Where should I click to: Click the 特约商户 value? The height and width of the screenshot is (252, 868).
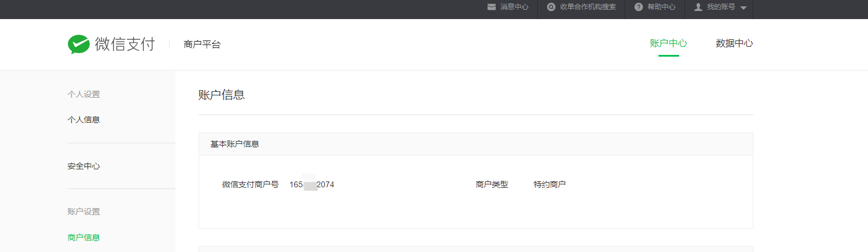[550, 184]
